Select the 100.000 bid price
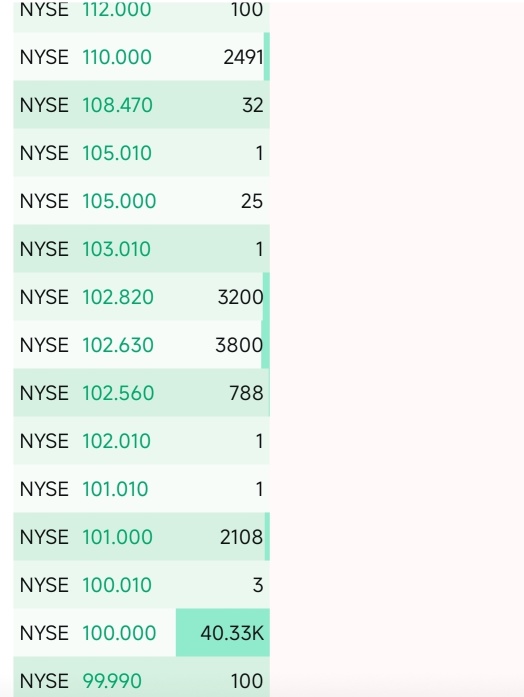The height and width of the screenshot is (697, 524). (x=119, y=633)
